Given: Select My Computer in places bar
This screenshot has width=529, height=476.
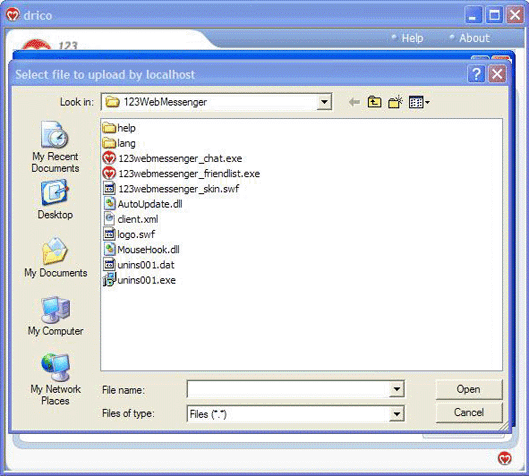Looking at the screenshot, I should pos(55,316).
